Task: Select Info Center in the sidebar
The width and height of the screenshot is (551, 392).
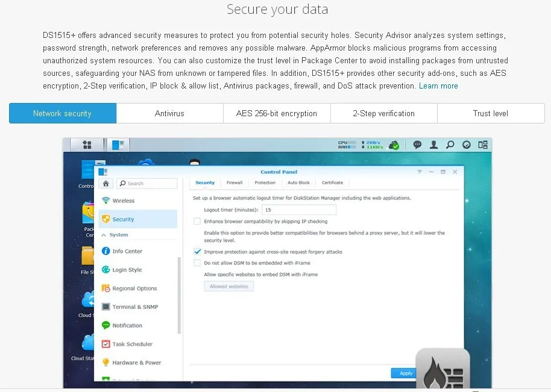Action: click(138, 251)
